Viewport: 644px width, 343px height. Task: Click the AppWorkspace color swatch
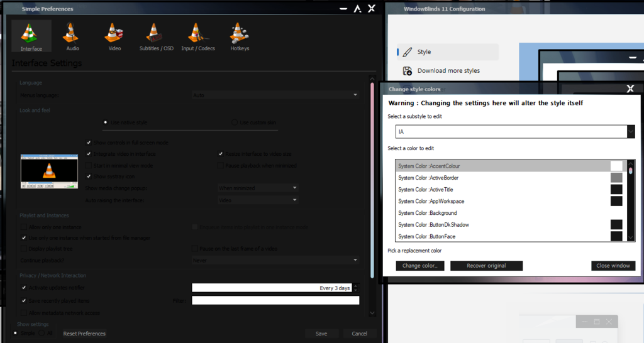pyautogui.click(x=616, y=201)
